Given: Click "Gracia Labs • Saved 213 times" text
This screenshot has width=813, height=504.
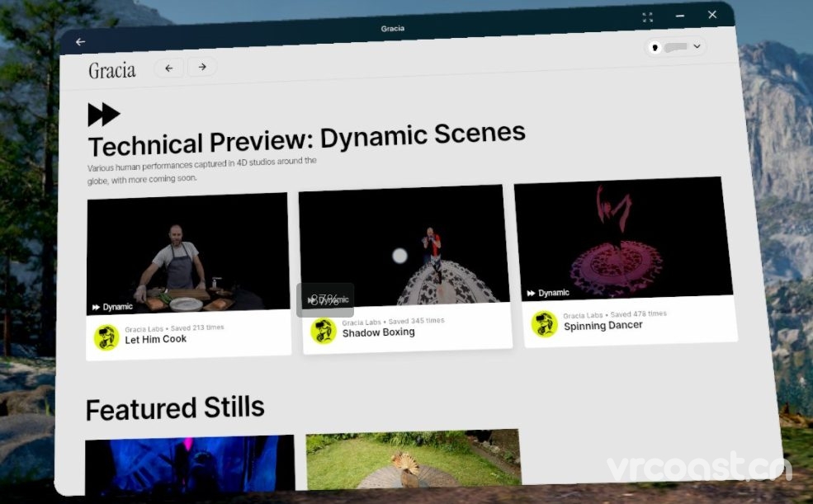Looking at the screenshot, I should click(174, 328).
